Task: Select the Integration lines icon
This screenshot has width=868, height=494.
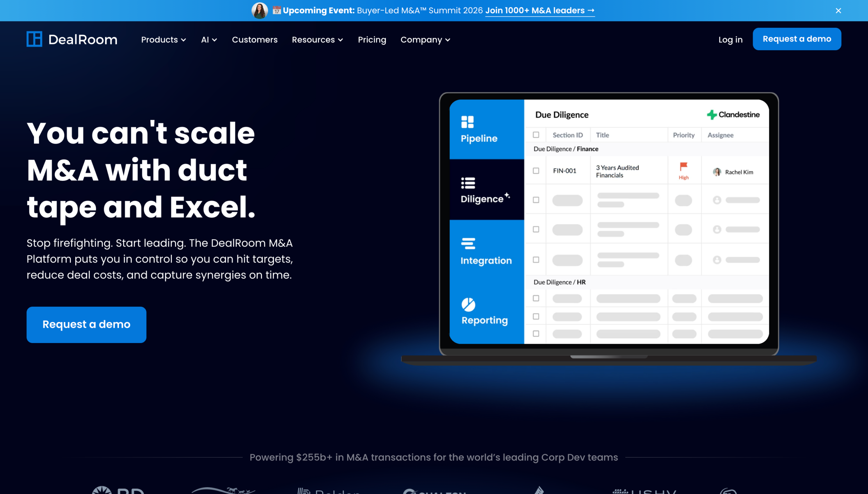Action: 468,243
